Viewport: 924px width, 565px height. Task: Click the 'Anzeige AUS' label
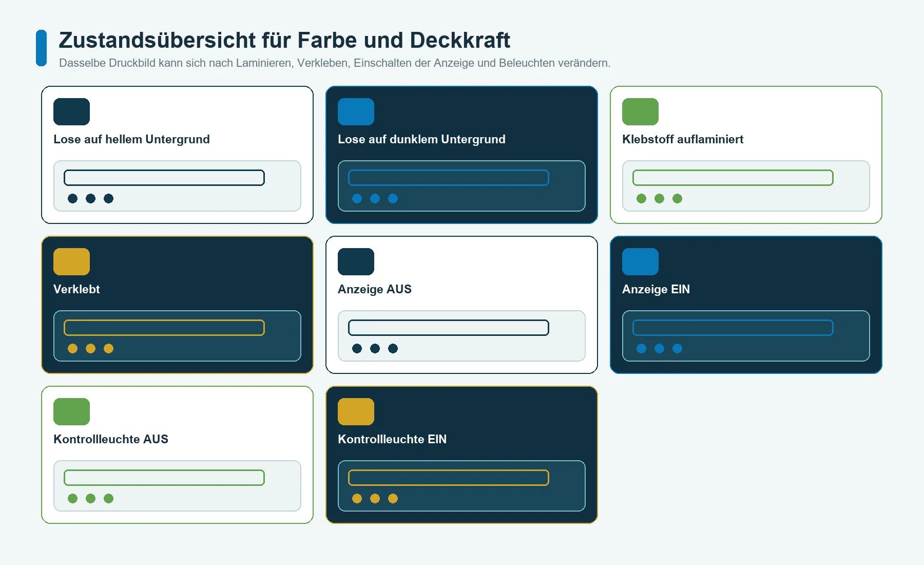375,289
